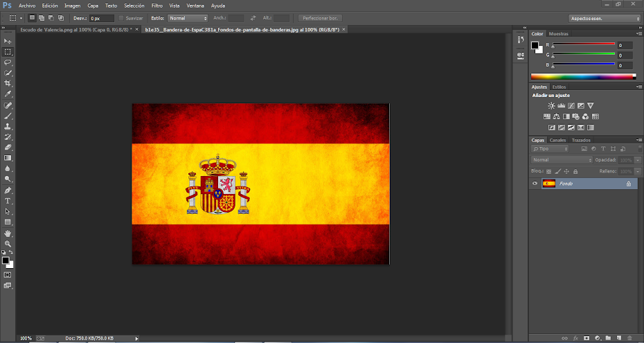Select the Lasso tool

(x=8, y=62)
